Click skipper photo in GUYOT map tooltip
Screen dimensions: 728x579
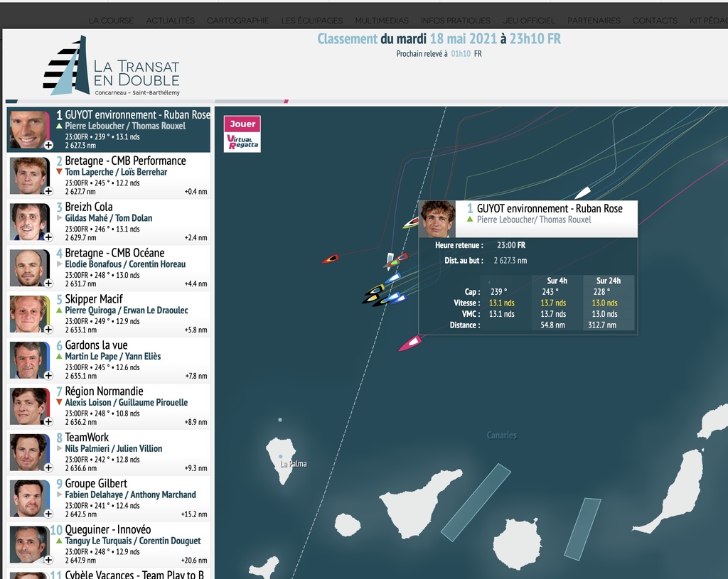[437, 219]
